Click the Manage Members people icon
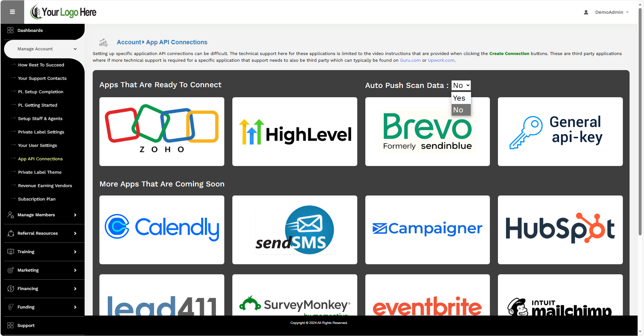The image size is (644, 336). coord(11,215)
